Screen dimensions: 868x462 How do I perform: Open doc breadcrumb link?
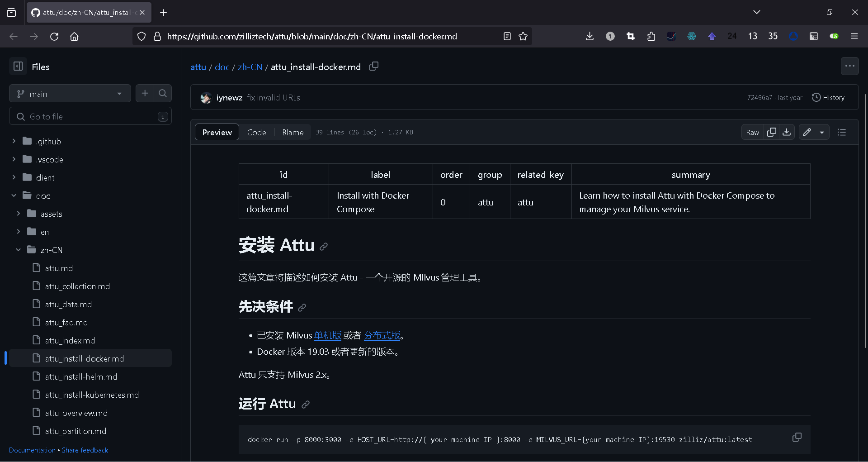(222, 67)
